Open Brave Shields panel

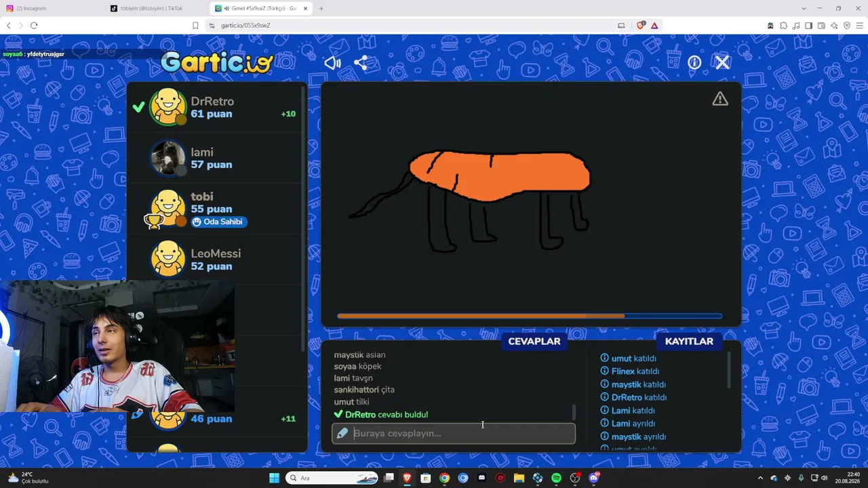(x=641, y=25)
